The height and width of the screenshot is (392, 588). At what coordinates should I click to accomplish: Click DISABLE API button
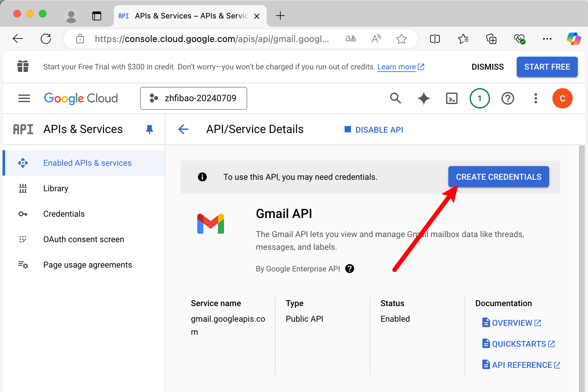pos(374,129)
